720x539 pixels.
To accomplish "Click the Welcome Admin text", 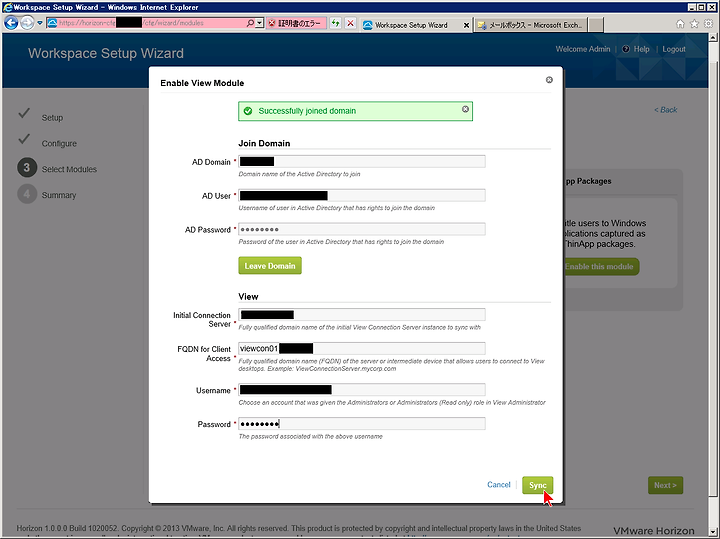I will click(x=583, y=49).
